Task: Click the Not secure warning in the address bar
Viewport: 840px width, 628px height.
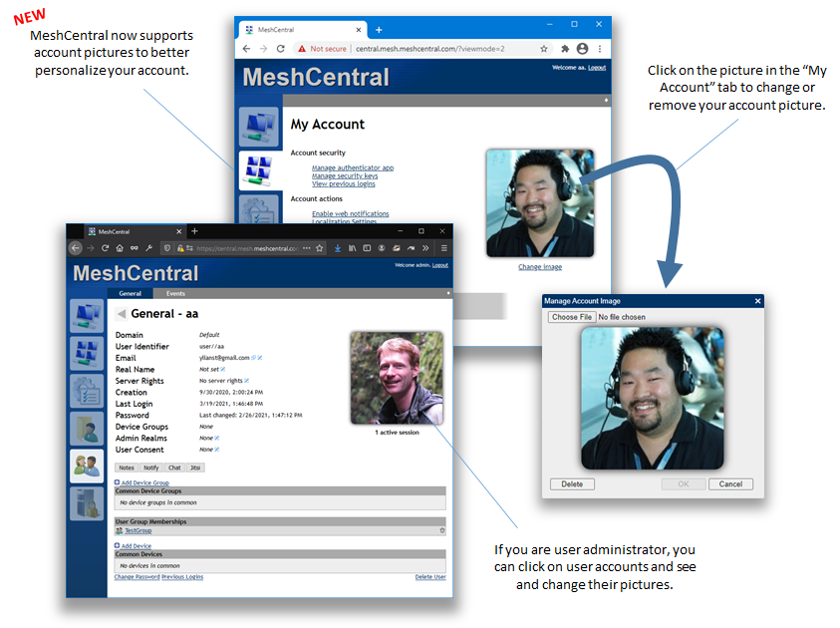Action: [322, 49]
